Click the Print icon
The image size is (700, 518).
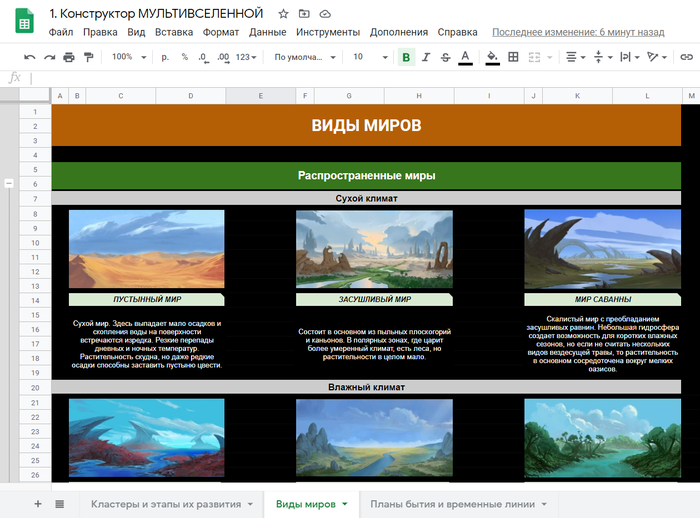point(67,57)
